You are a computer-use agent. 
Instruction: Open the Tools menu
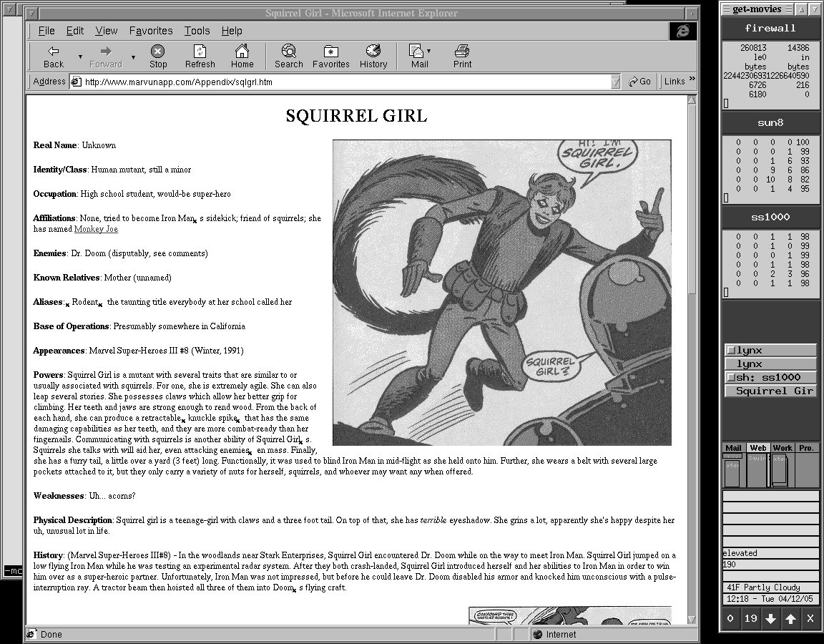tap(197, 31)
